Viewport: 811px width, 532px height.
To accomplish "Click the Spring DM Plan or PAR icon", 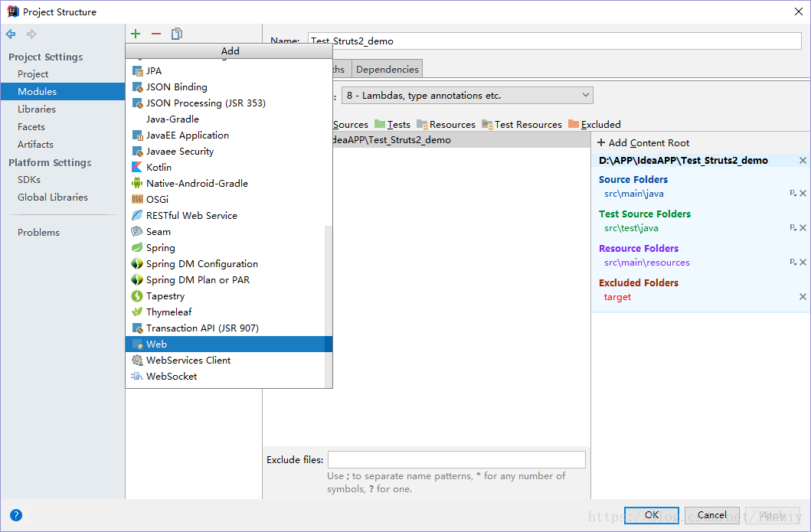I will point(137,279).
